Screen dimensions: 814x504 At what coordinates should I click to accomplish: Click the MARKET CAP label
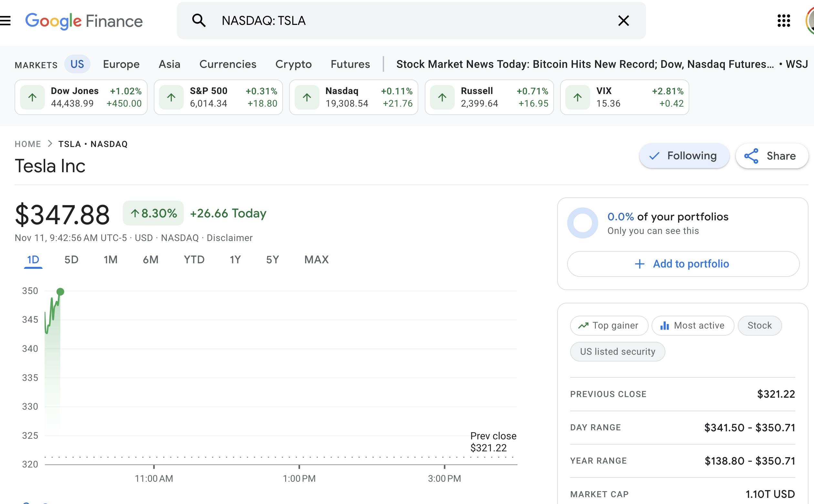(600, 494)
